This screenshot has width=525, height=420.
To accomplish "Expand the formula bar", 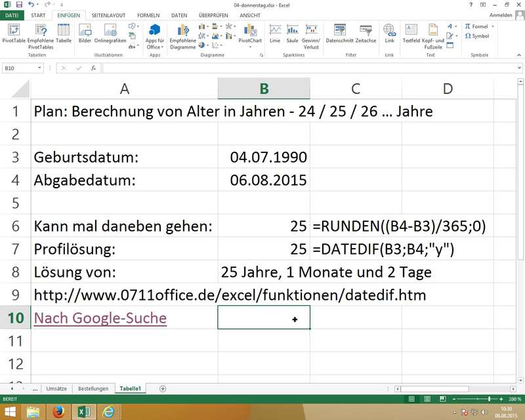I will point(519,68).
